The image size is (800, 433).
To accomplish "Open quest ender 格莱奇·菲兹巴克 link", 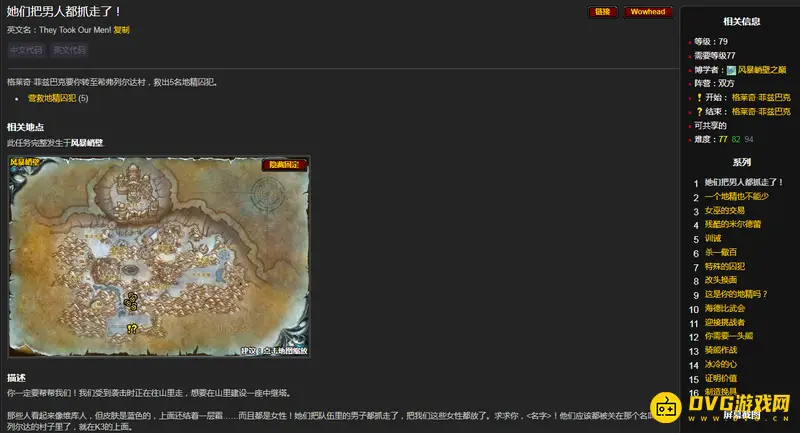I will coord(761,111).
